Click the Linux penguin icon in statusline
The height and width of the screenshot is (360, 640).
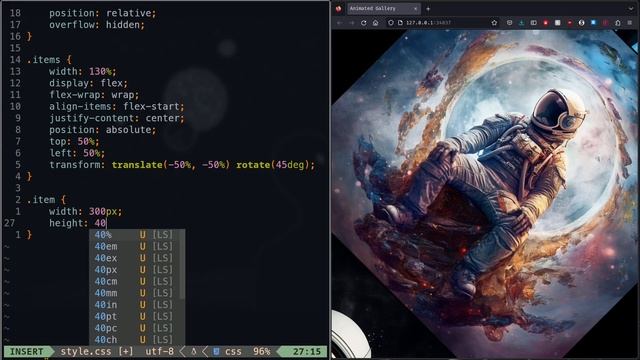click(x=194, y=351)
